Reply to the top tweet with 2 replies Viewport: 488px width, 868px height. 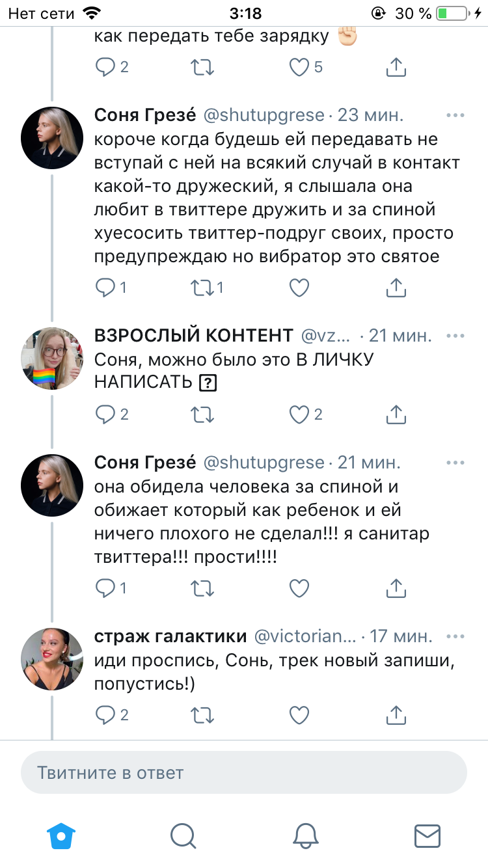click(105, 66)
